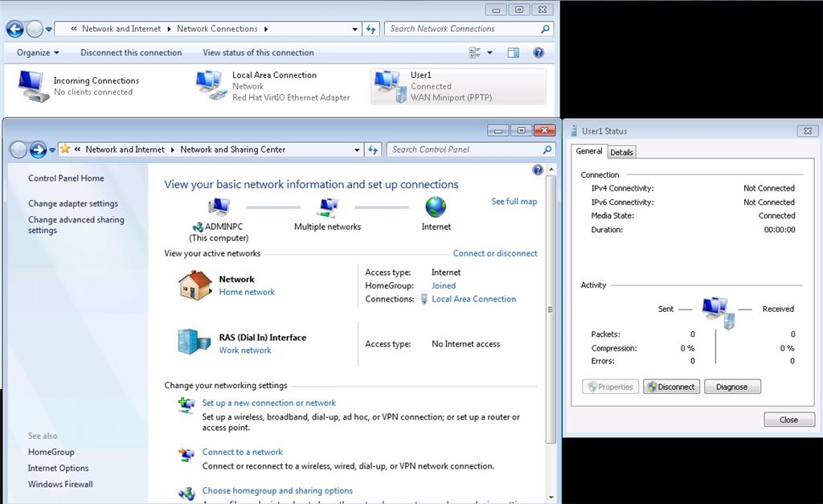Click Multiple networks icon in network map
This screenshot has width=823, height=504.
[x=329, y=207]
